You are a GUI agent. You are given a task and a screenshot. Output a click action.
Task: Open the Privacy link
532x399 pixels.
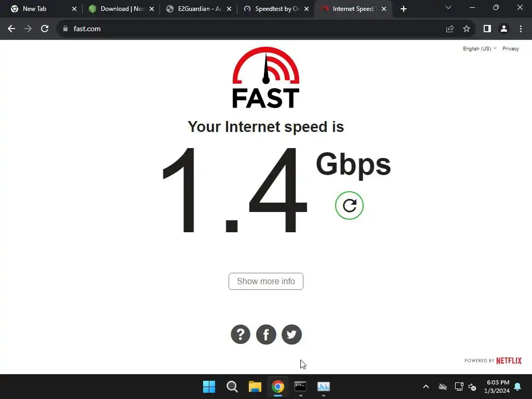(510, 48)
